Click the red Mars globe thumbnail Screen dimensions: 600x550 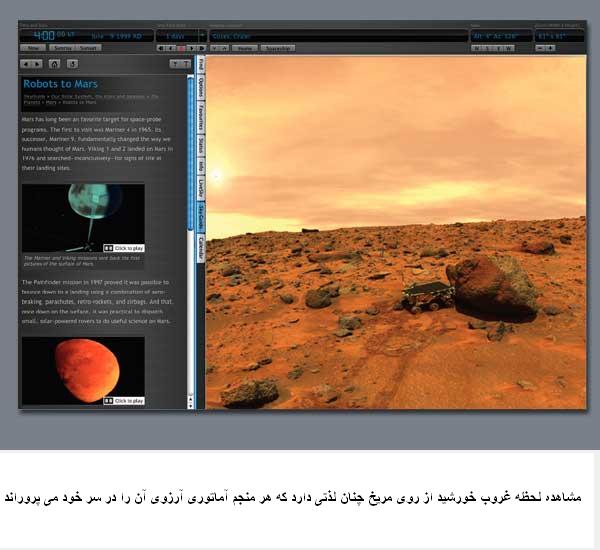(83, 370)
